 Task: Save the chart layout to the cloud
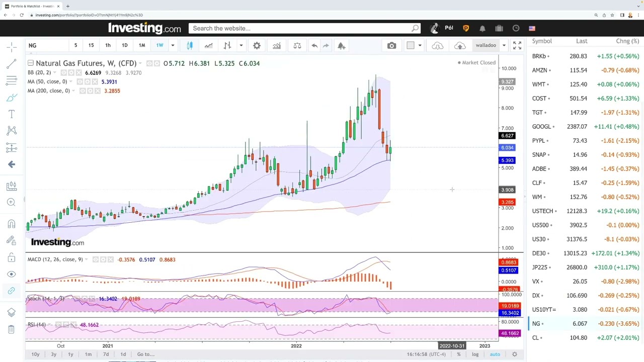point(460,46)
